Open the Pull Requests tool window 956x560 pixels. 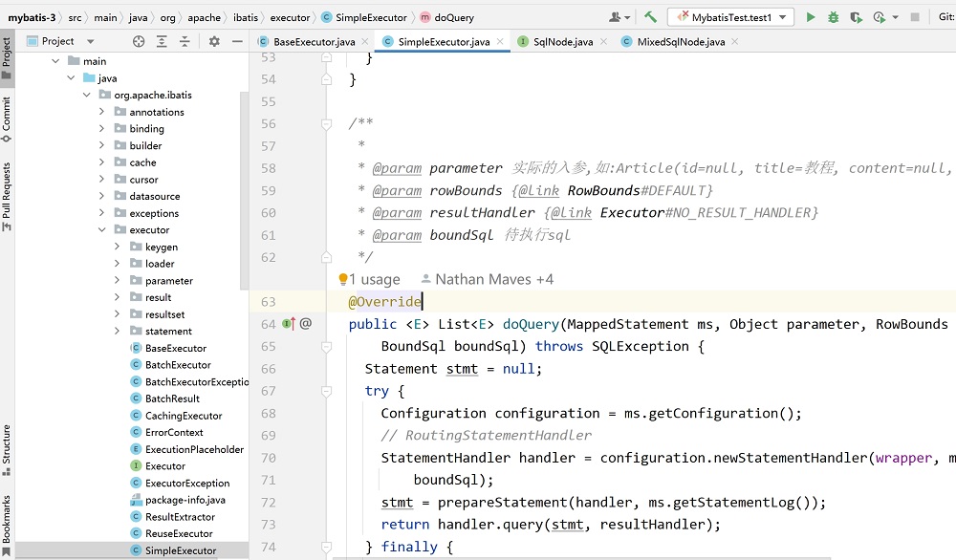click(x=7, y=196)
